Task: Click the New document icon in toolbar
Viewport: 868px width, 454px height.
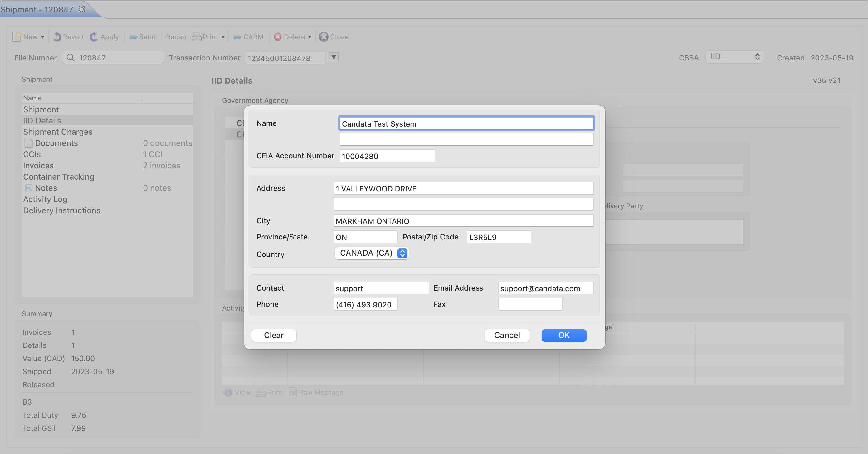Action: point(17,37)
